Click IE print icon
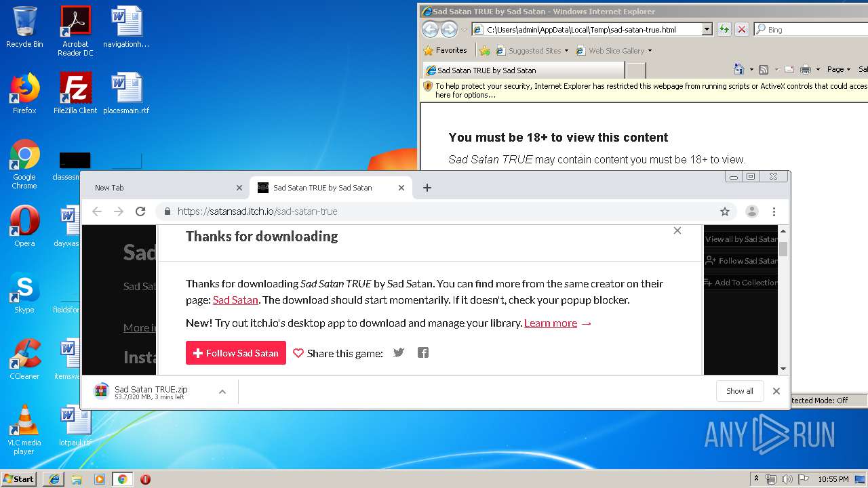 (x=805, y=69)
